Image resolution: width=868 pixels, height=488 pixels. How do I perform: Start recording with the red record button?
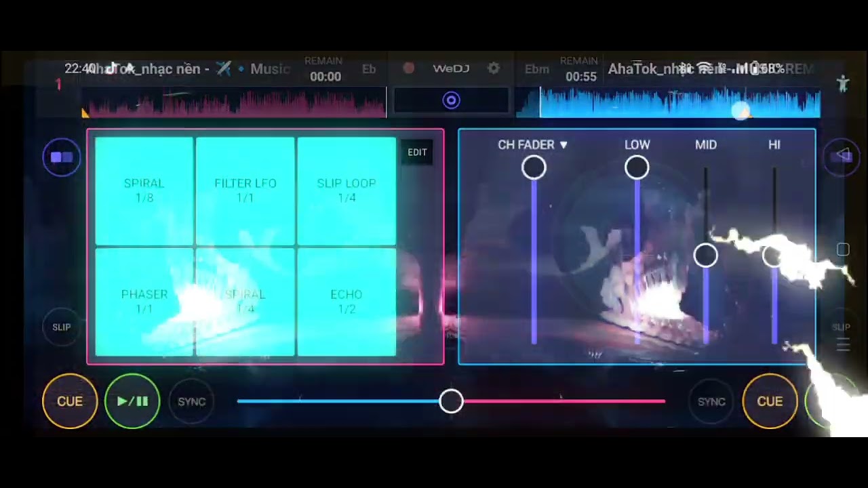coord(409,68)
